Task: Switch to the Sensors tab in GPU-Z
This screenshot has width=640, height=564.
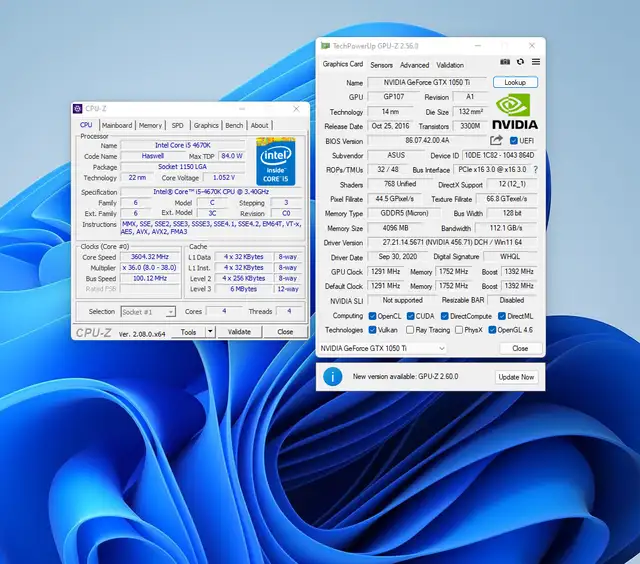Action: (x=382, y=65)
